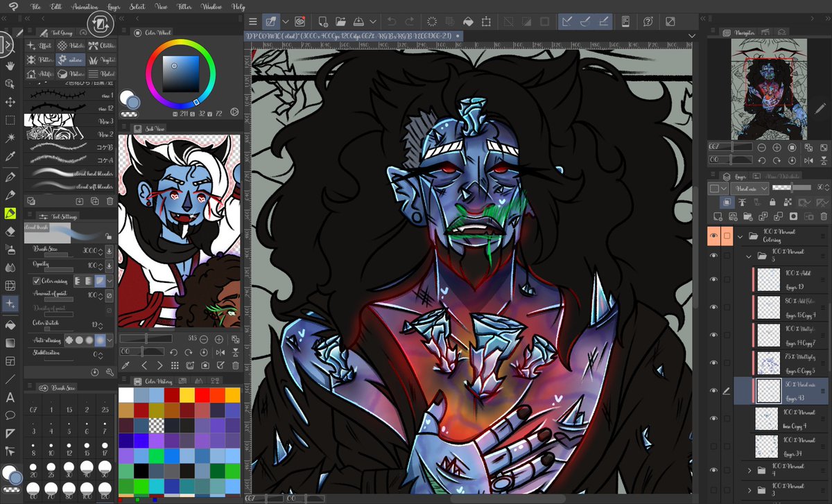The image size is (832, 504).
Task: Click the Open file folder icon
Action: click(x=340, y=21)
